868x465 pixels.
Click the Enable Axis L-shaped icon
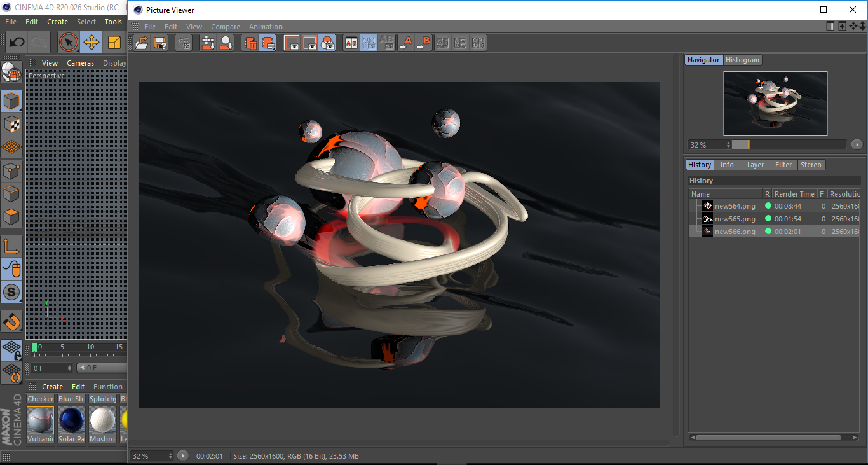pos(11,246)
